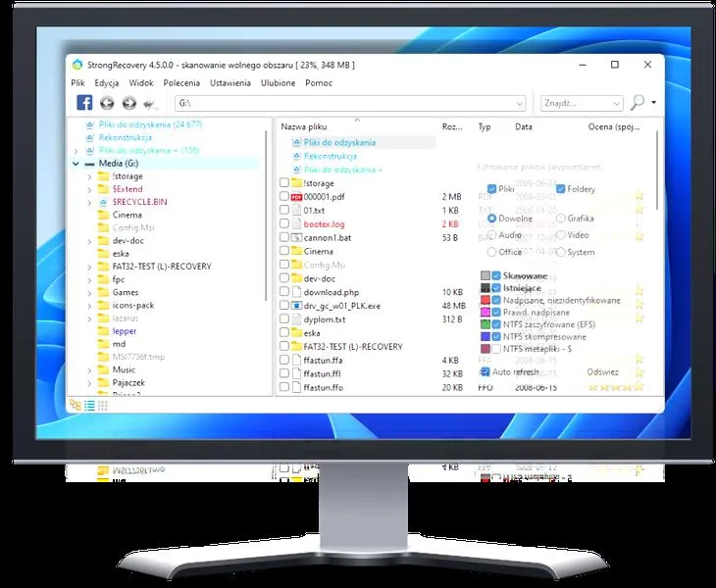The height and width of the screenshot is (588, 716).
Task: Expand the !storage folder in tree
Action: [x=89, y=176]
